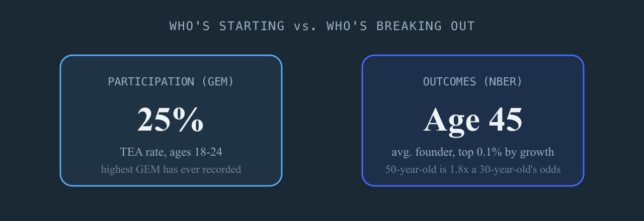Click the "WHO'S STARTING" title phrase
644x221 pixels.
(x=227, y=26)
